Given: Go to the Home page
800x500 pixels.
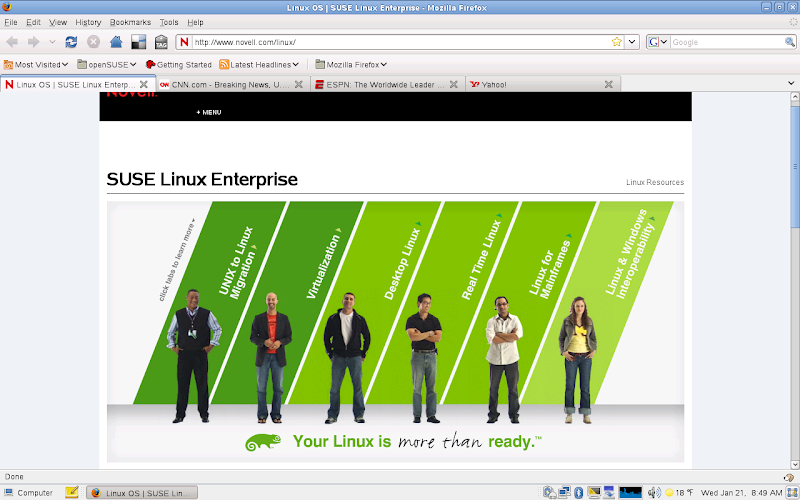Looking at the screenshot, I should 116,42.
